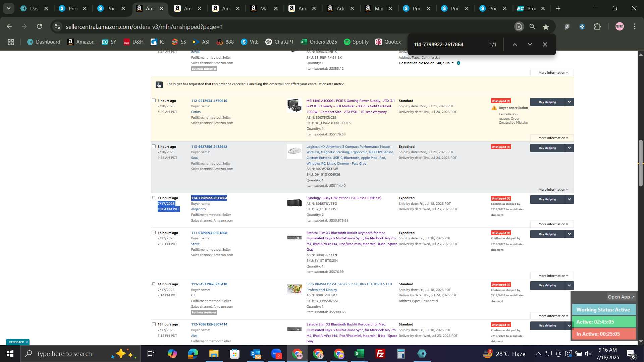The image size is (644, 362).
Task: Select checkbox for order 112-7086159-6607414
Action: (154, 324)
